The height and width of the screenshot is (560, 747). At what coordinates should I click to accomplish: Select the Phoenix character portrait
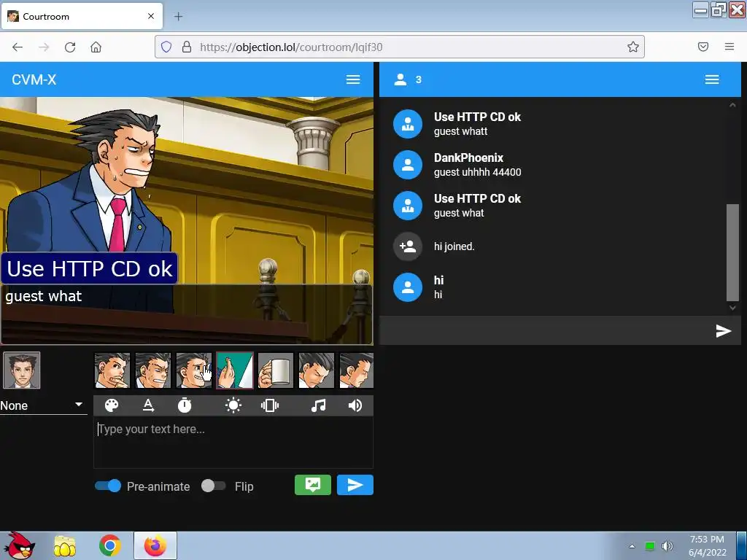22,370
